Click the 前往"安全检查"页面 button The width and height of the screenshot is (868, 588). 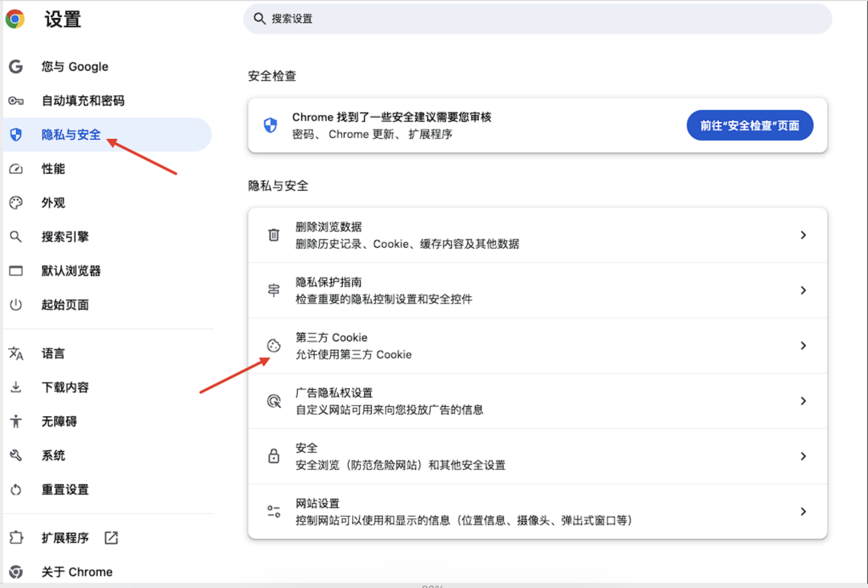point(749,125)
